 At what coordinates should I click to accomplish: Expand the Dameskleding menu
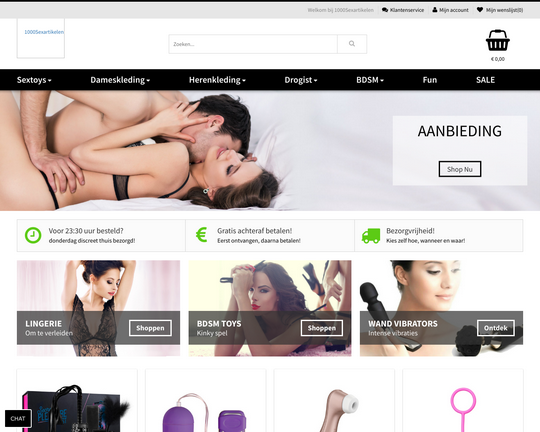point(120,80)
